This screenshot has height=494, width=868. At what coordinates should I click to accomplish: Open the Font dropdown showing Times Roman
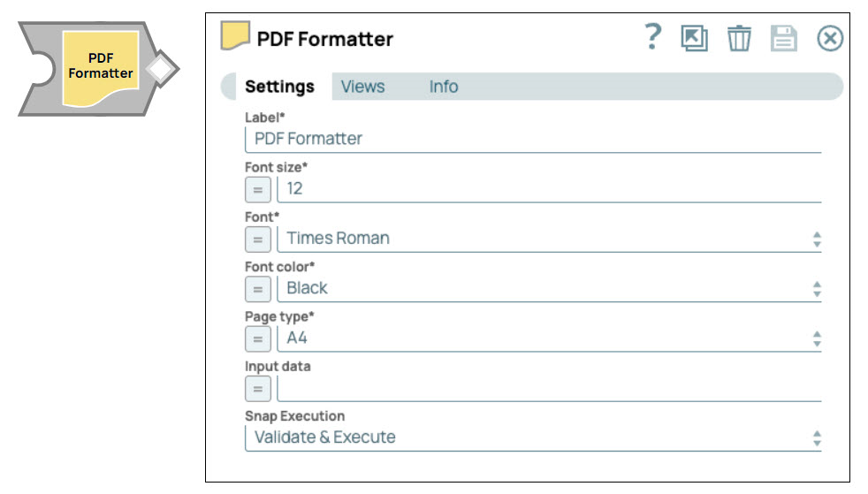[548, 239]
